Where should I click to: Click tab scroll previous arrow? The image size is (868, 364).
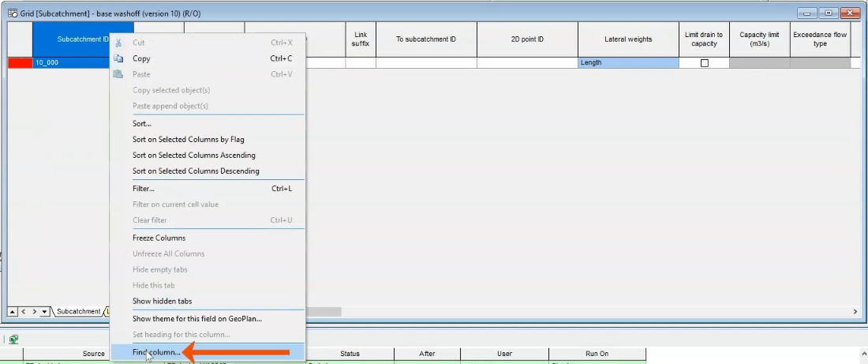pyautogui.click(x=23, y=312)
